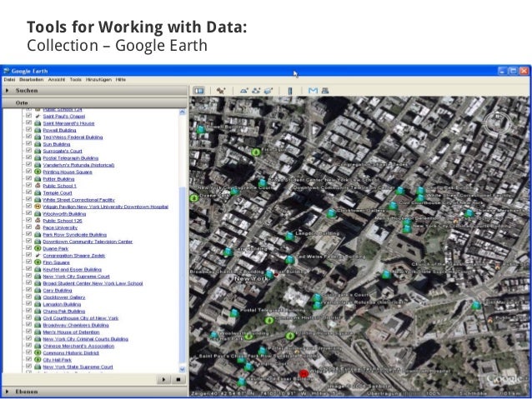This screenshot has width=532, height=399.
Task: Toggle the Woolworth Building checkbox
Action: (x=29, y=213)
